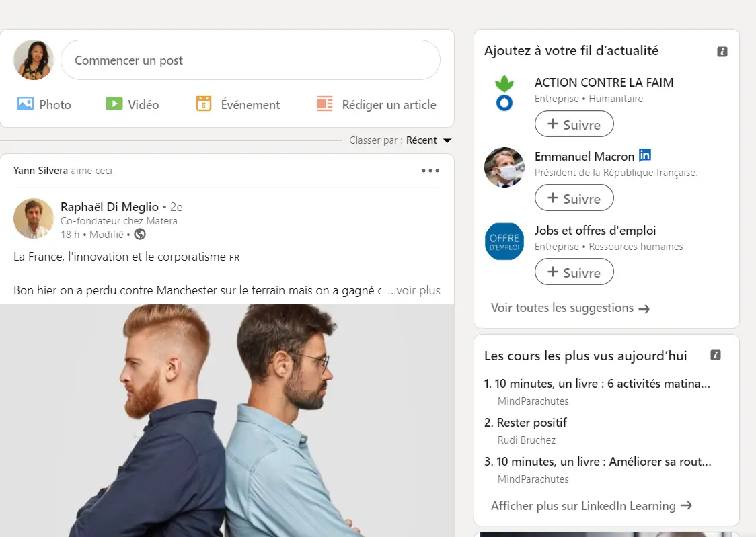Open the Rester positif course
This screenshot has width=756, height=537.
(x=525, y=423)
